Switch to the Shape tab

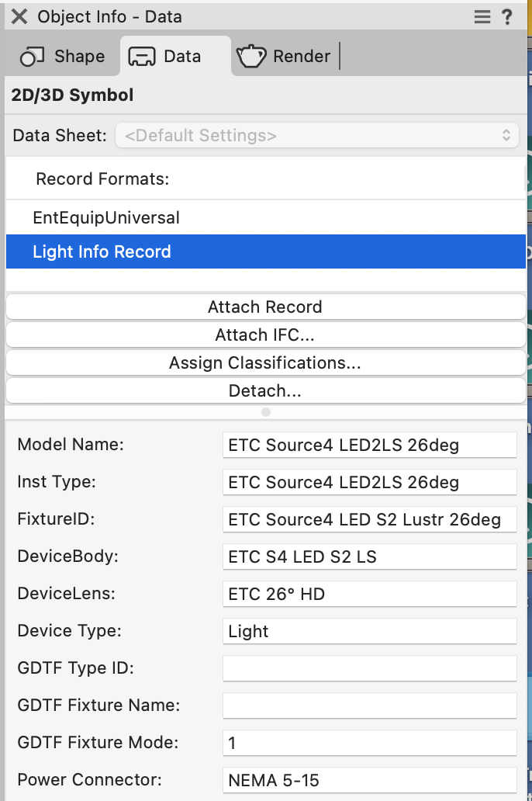(x=62, y=57)
